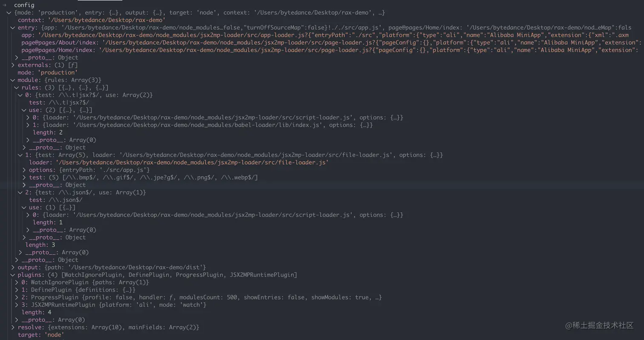This screenshot has width=644, height=340.
Task: Expand the logged config entry arrow
Action: coord(4,5)
